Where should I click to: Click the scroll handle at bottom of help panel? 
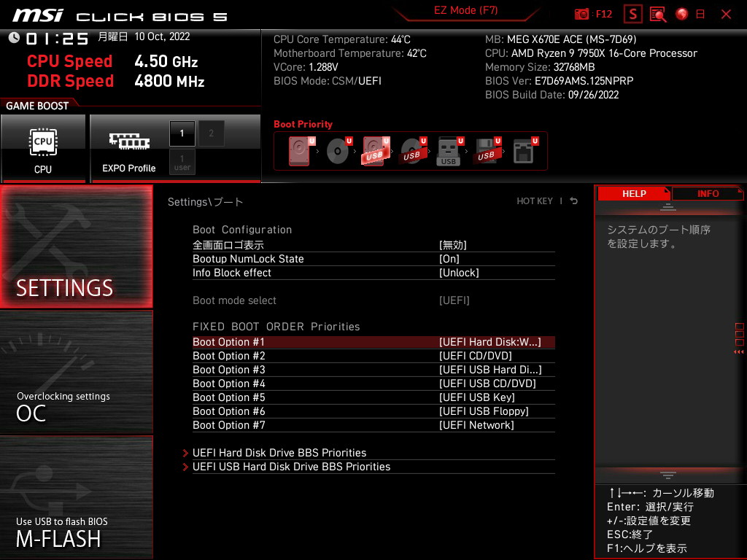coord(668,475)
